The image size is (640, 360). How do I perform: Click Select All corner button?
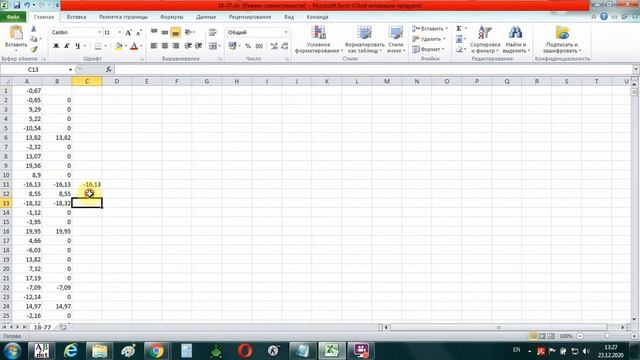coord(6,82)
